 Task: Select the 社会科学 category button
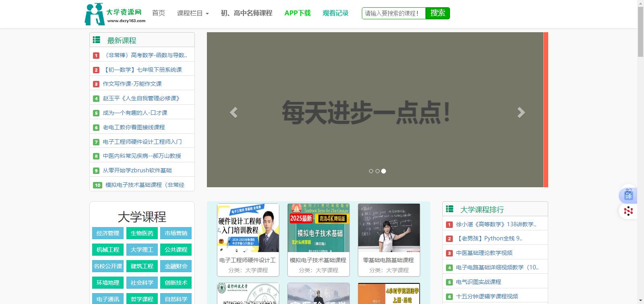tap(142, 283)
